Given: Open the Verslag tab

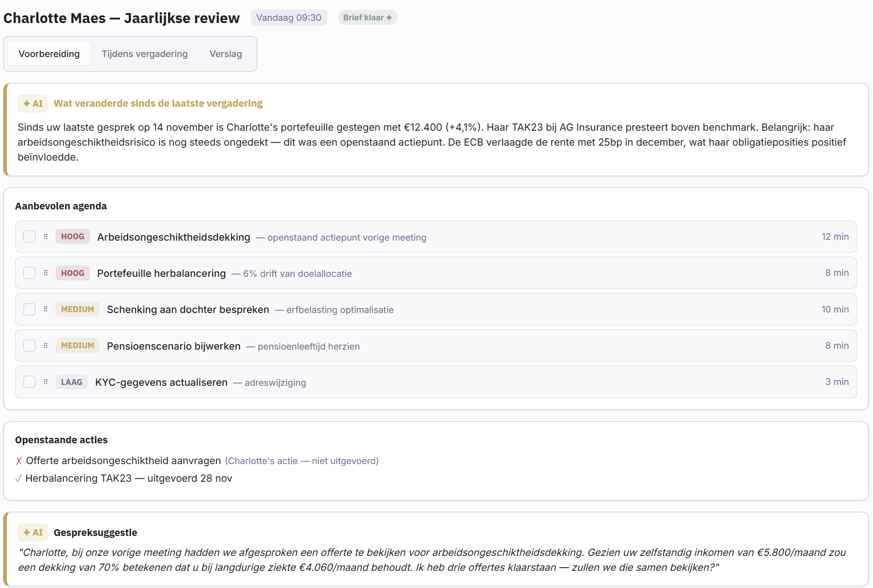Looking at the screenshot, I should coord(226,54).
